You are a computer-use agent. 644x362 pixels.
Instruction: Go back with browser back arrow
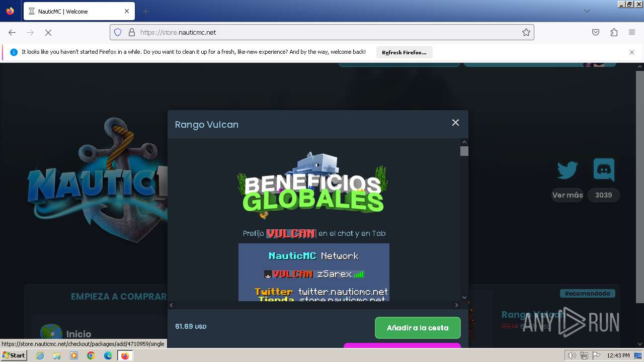[x=12, y=32]
